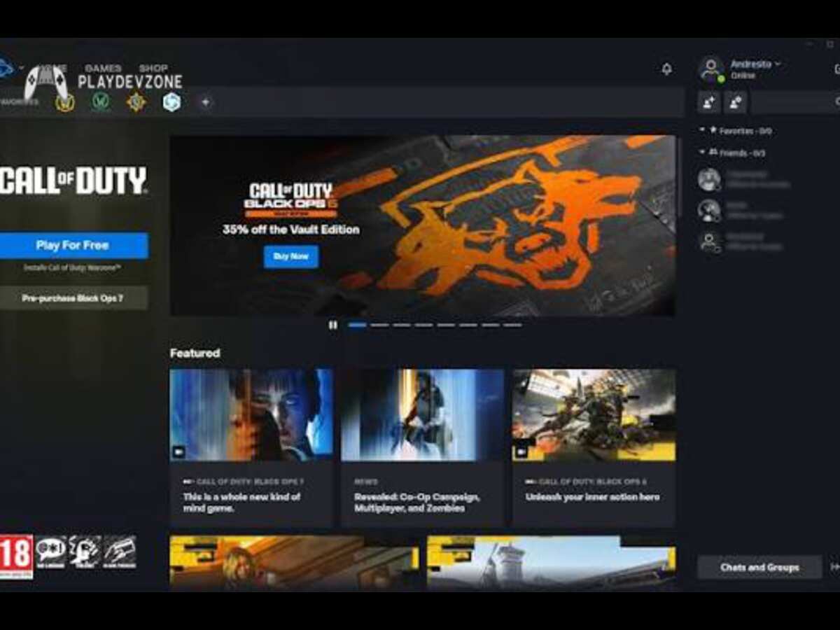Click the Call of Duty logo in sidebar
This screenshot has height=630, width=840.
(73, 181)
